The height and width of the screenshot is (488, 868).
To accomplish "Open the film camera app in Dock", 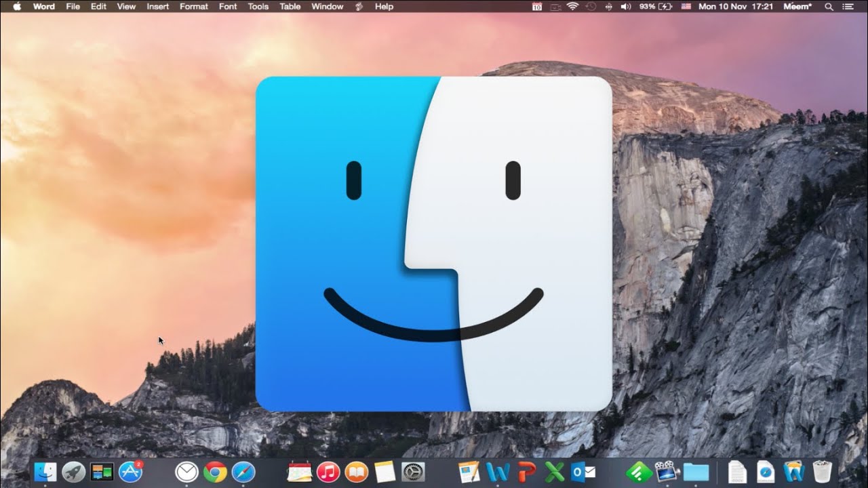I will pos(667,472).
